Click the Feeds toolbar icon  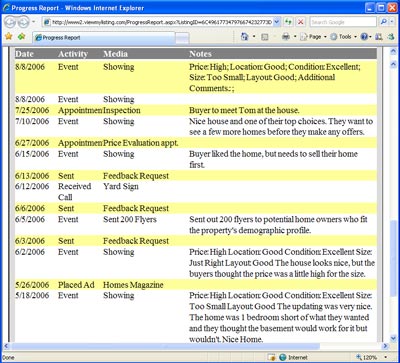[265, 37]
